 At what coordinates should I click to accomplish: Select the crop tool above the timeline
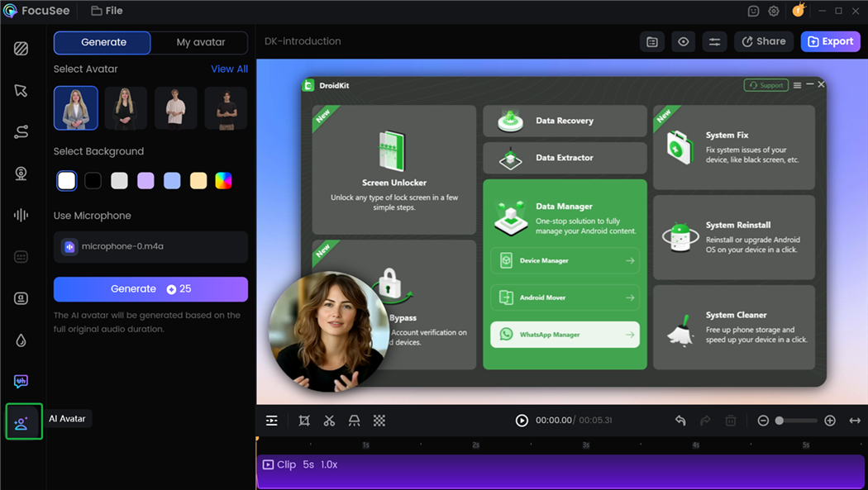304,421
